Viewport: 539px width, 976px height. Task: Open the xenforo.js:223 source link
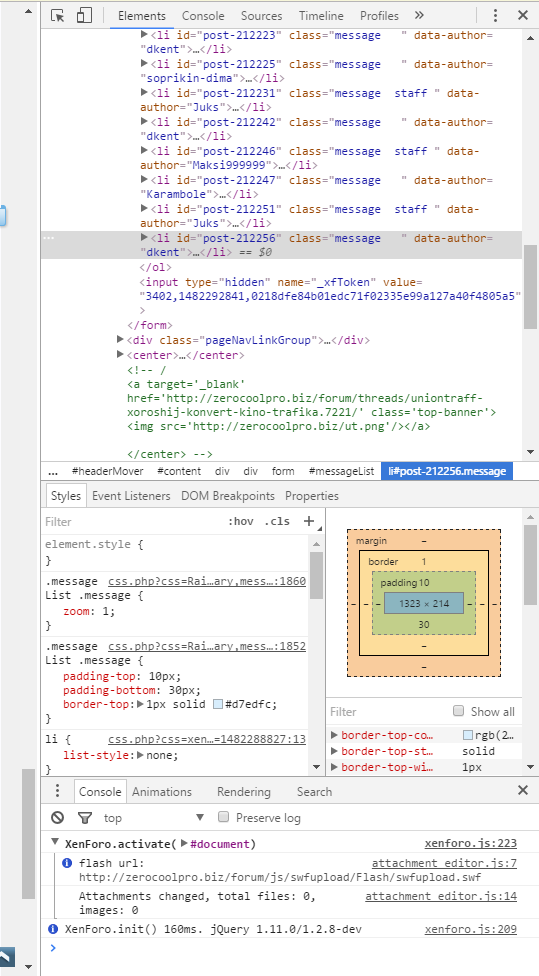coord(471,844)
